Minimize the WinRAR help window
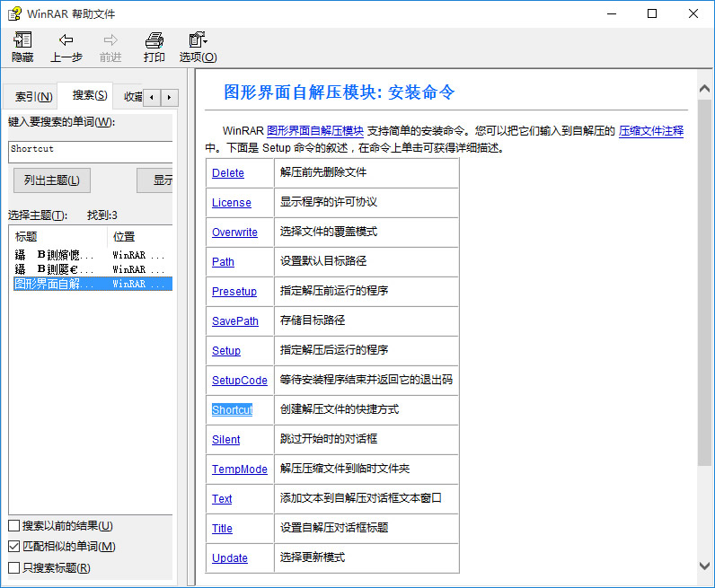This screenshot has height=588, width=715. click(x=612, y=13)
